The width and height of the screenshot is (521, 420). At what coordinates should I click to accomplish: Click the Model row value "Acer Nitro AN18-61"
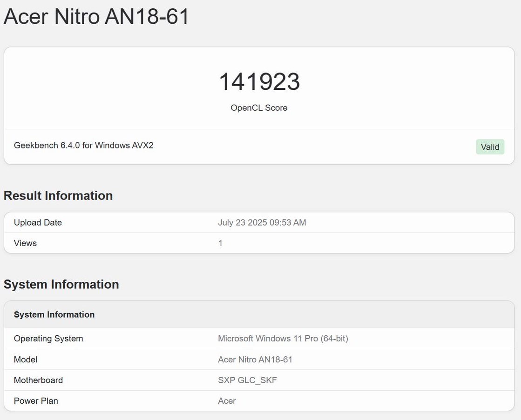[255, 360]
